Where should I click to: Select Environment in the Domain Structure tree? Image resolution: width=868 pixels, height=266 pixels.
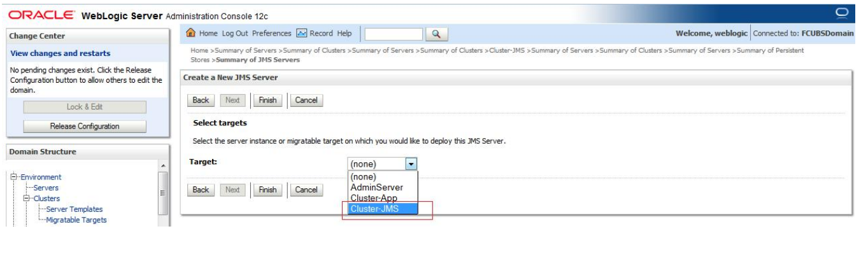pos(41,178)
